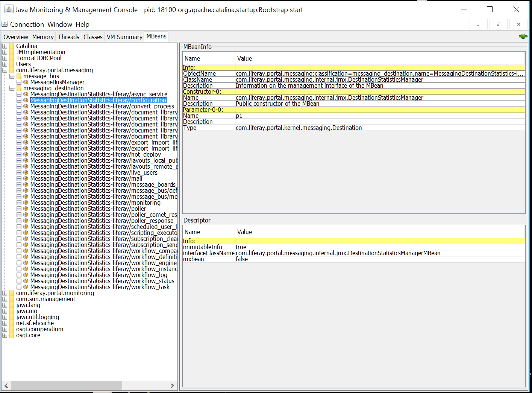The width and height of the screenshot is (532, 393).
Task: Switch to the Overview tab
Action: tap(16, 37)
